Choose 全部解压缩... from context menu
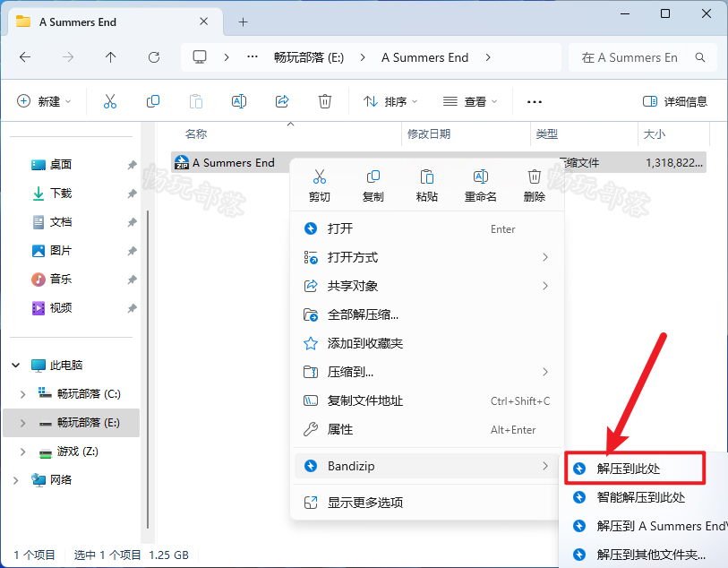Image resolution: width=728 pixels, height=568 pixels. [426, 314]
